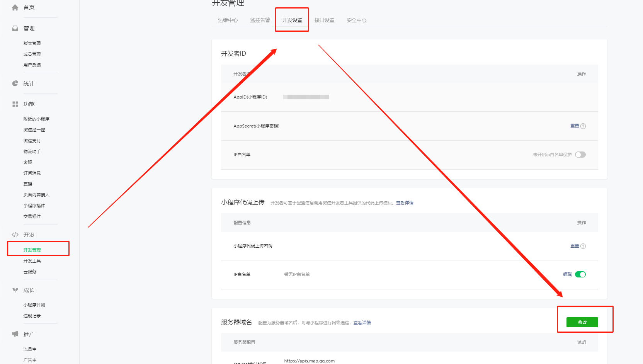Image resolution: width=643 pixels, height=364 pixels.
Task: Click the grid icon beside 功能
Action: 15,104
